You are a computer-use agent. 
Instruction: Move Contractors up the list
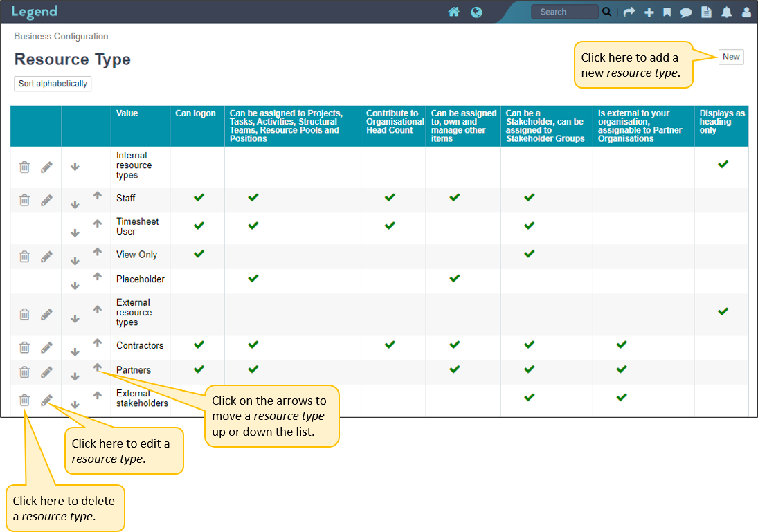[x=98, y=342]
